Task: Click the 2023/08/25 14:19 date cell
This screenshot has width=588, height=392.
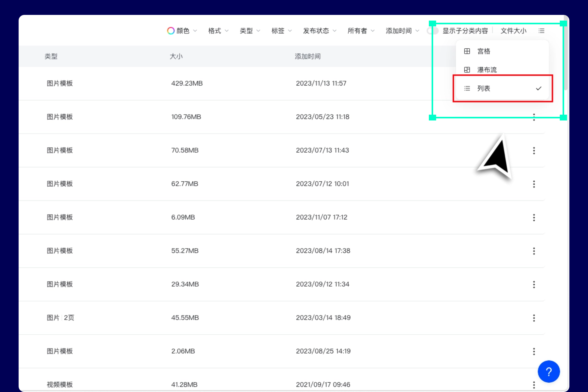Action: pyautogui.click(x=323, y=351)
